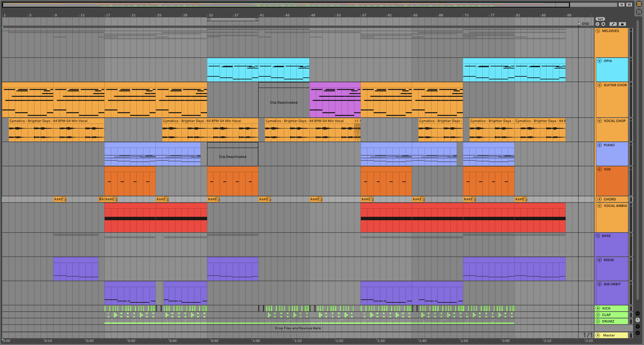Collapse the VOCAL CHOP track
The width and height of the screenshot is (644, 345).
pos(599,121)
